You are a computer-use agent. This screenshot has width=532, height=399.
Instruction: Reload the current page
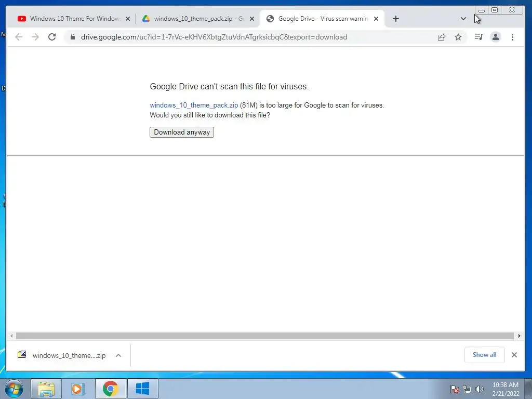tap(52, 37)
